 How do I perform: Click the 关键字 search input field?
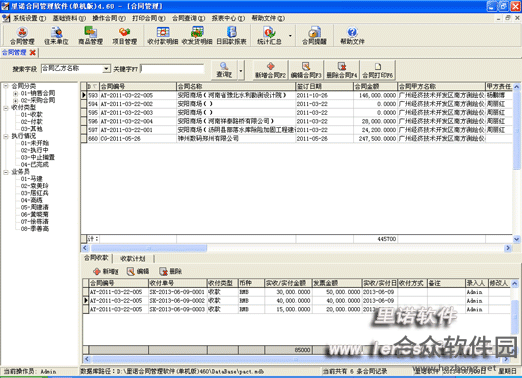click(172, 69)
